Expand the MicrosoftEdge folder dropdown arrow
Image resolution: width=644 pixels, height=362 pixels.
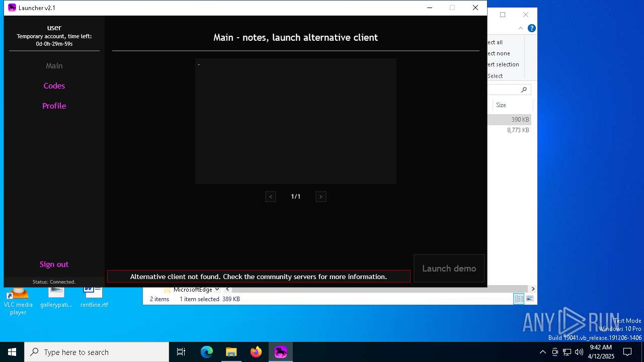[x=217, y=289]
